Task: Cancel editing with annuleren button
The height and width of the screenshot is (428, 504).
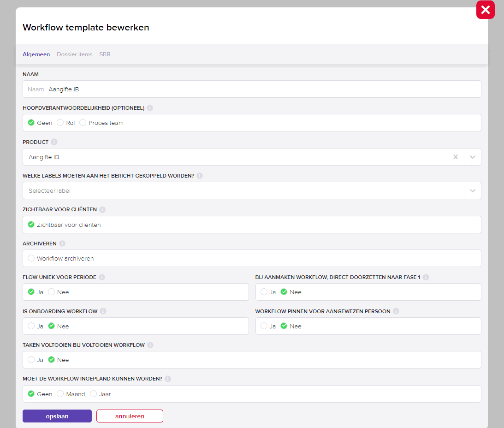Action: click(130, 416)
